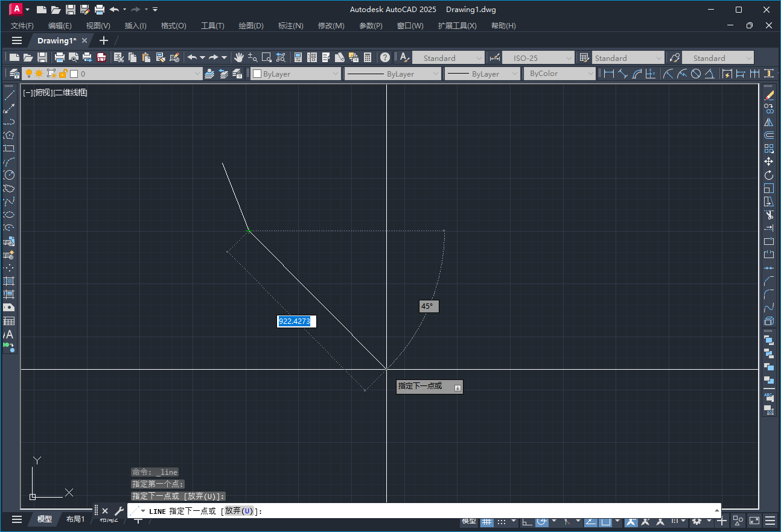
Task: Open the Layer Properties Manager icon
Action: coord(15,74)
